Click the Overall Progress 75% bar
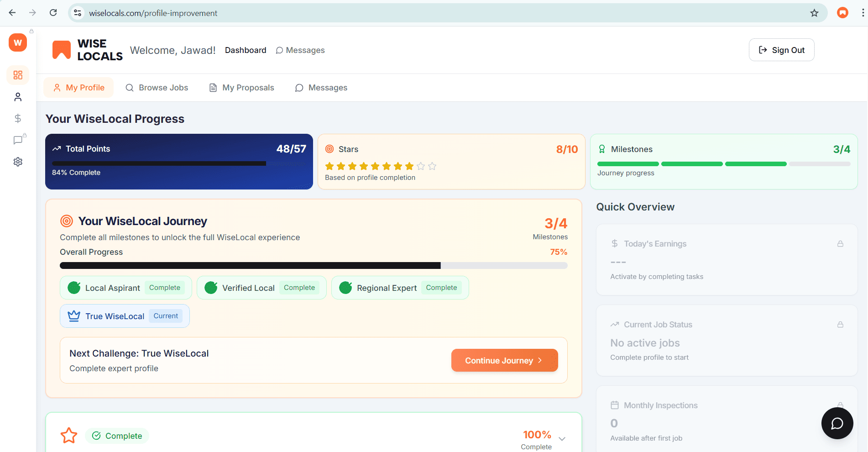Viewport: 868px width, 452px height. 314,265
